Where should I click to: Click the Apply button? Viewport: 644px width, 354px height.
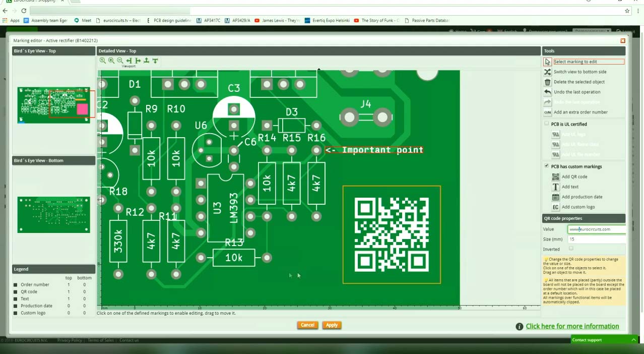click(332, 325)
